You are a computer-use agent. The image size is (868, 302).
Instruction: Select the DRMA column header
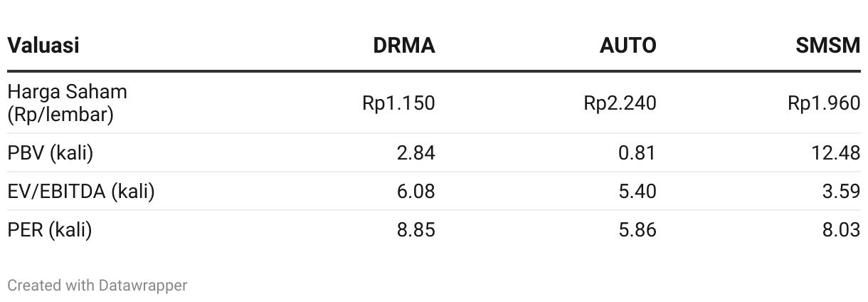(x=404, y=46)
